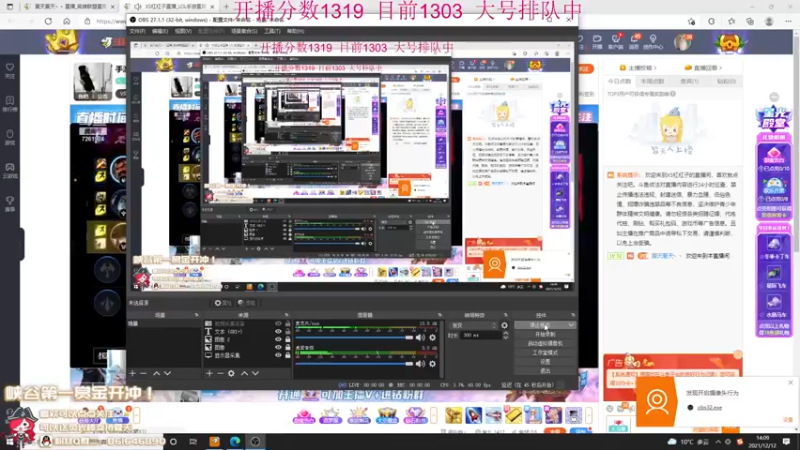Image resolution: width=800 pixels, height=450 pixels.
Task: Remove the selected source with minus icon
Action: click(x=220, y=373)
